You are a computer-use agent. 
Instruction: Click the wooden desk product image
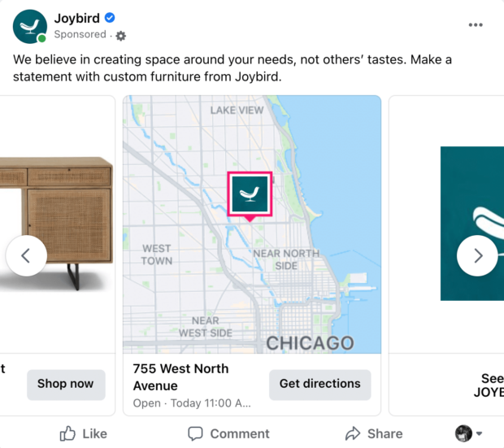(x=57, y=224)
